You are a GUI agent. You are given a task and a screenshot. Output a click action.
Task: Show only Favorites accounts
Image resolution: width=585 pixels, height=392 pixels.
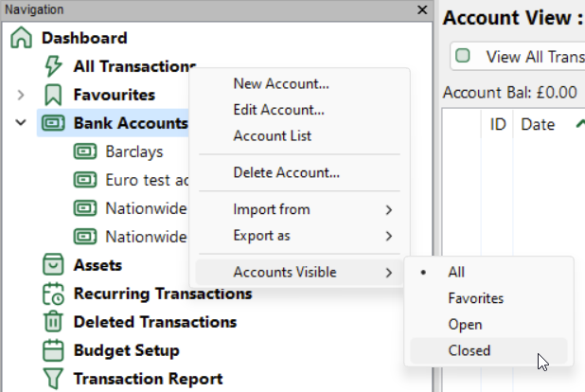[488, 298]
